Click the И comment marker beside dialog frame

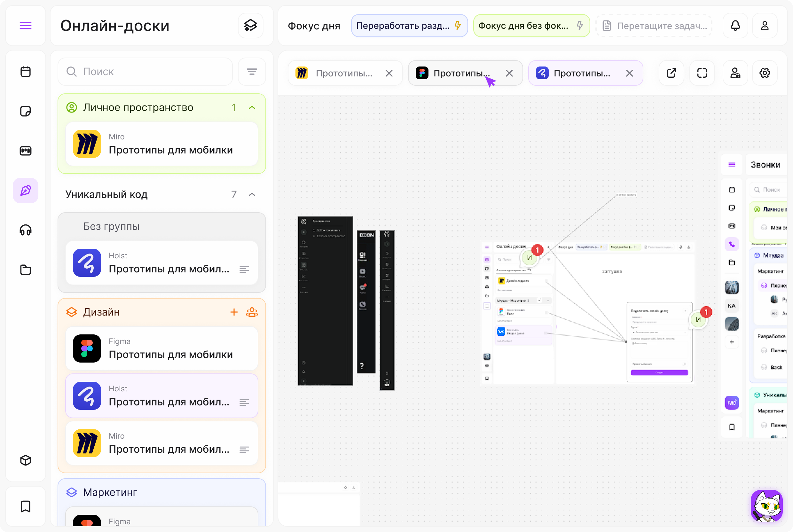coord(698,320)
